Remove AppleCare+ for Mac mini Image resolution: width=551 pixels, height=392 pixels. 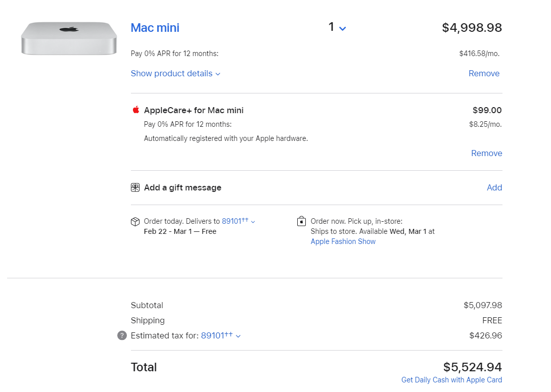click(x=486, y=154)
